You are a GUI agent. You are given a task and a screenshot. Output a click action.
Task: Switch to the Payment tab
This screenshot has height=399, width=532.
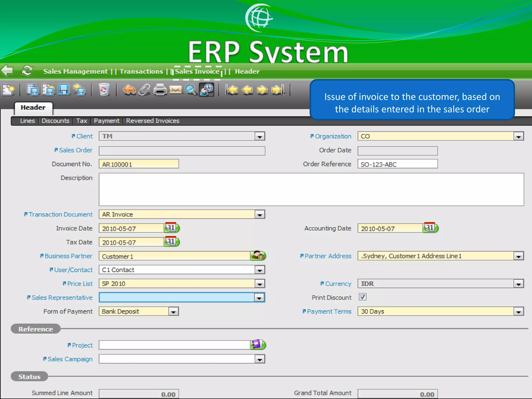pos(107,121)
